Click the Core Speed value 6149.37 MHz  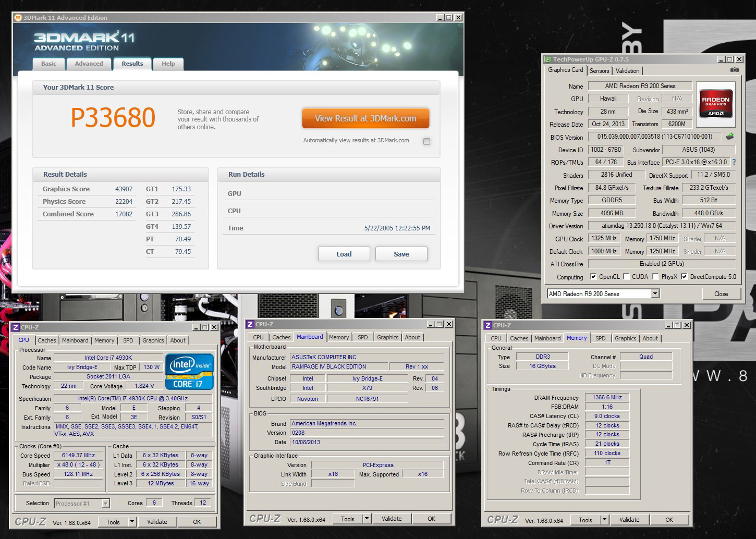79,455
